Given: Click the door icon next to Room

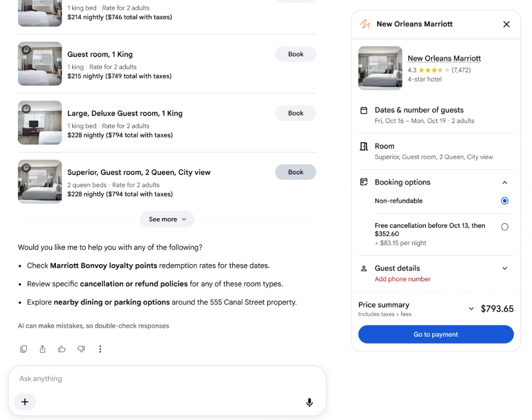Looking at the screenshot, I should (364, 146).
